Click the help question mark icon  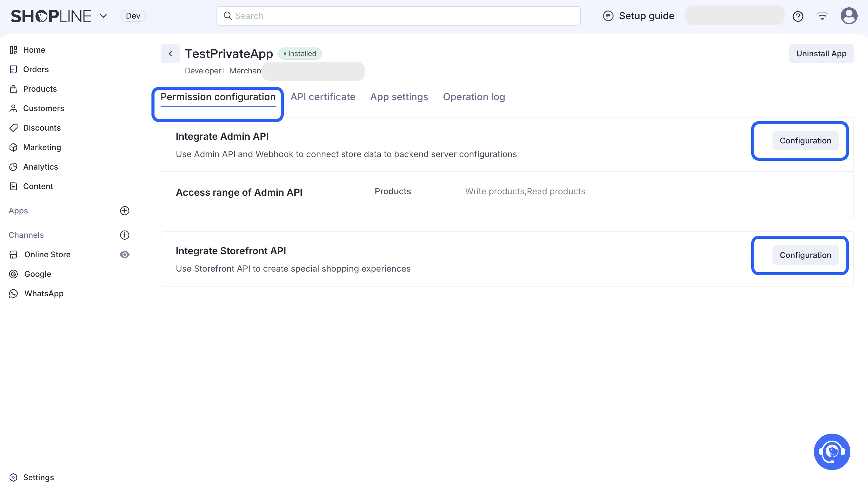pyautogui.click(x=797, y=16)
